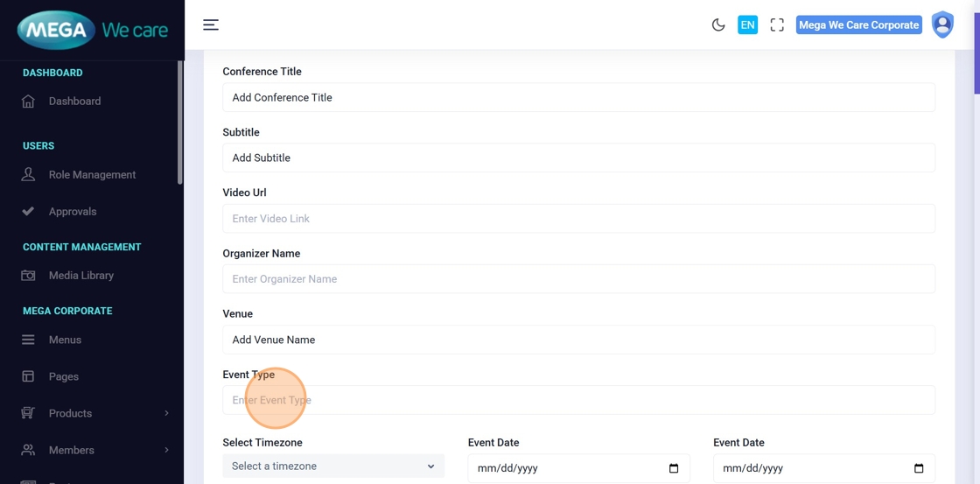Viewport: 980px width, 484px height.
Task: Click the Mega We care logo
Action: click(92, 31)
